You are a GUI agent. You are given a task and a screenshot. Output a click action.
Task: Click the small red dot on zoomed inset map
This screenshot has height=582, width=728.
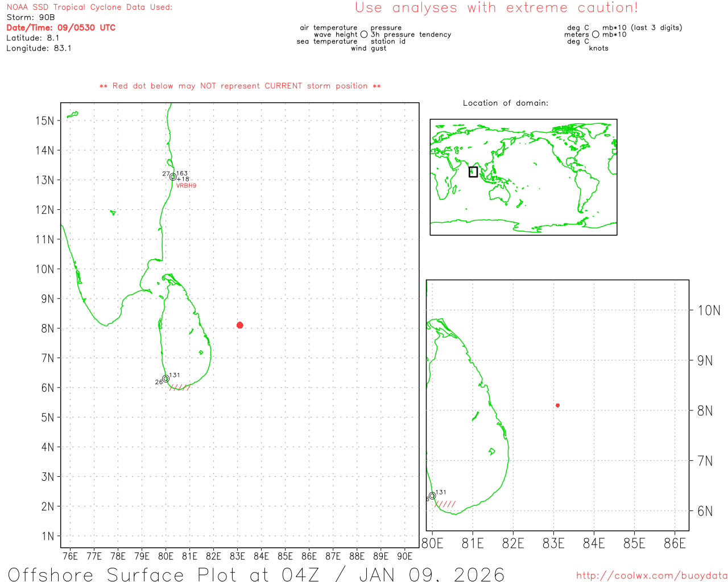click(557, 405)
